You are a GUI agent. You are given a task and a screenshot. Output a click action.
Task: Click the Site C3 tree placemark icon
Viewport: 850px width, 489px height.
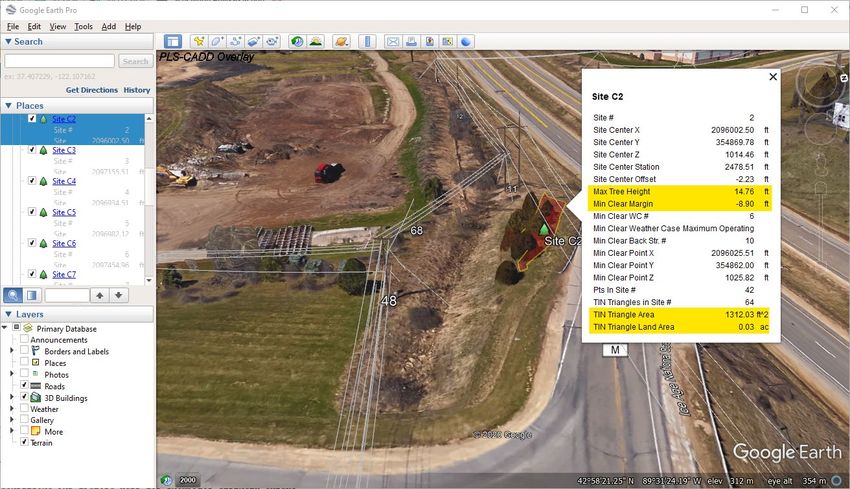point(44,150)
